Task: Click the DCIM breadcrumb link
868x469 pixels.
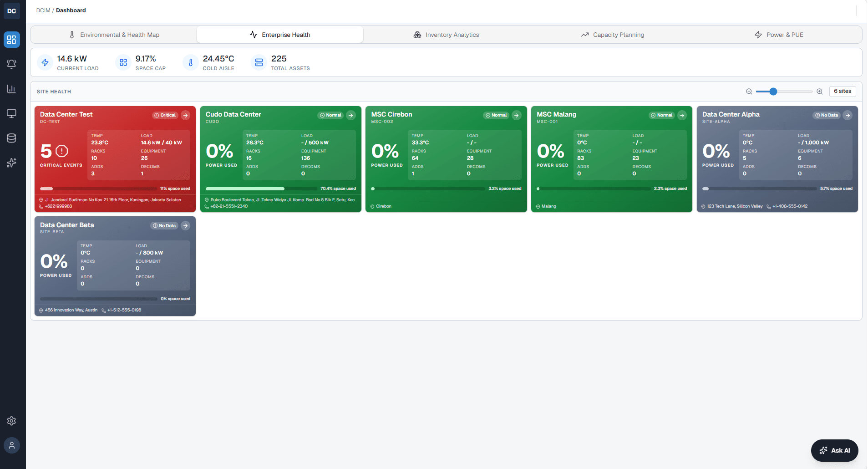Action: (43, 10)
